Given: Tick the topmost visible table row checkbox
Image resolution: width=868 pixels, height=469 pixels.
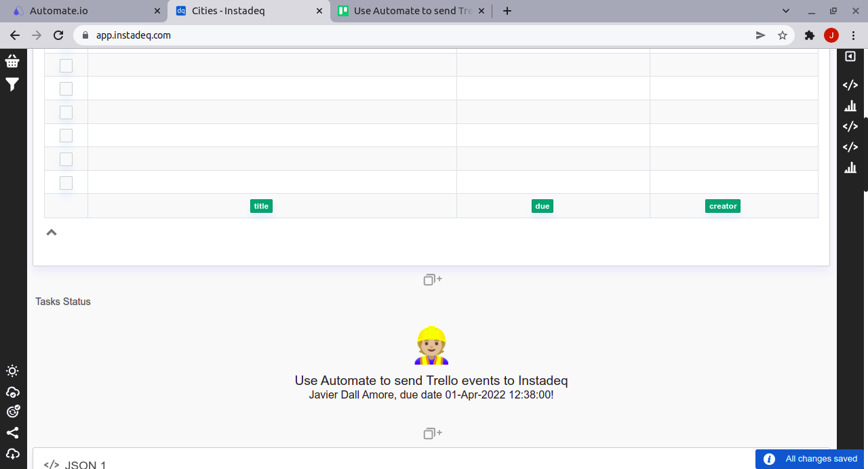Looking at the screenshot, I should click(x=66, y=65).
